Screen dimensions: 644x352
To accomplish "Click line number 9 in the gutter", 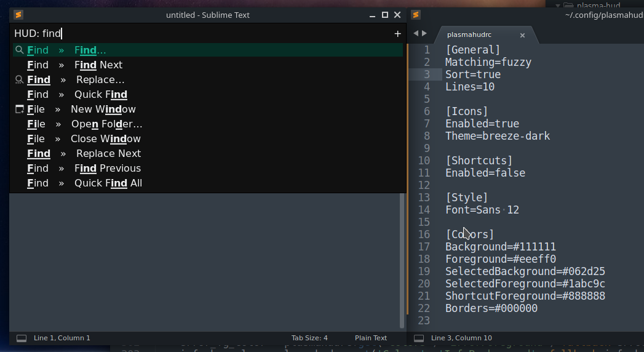I will (427, 148).
